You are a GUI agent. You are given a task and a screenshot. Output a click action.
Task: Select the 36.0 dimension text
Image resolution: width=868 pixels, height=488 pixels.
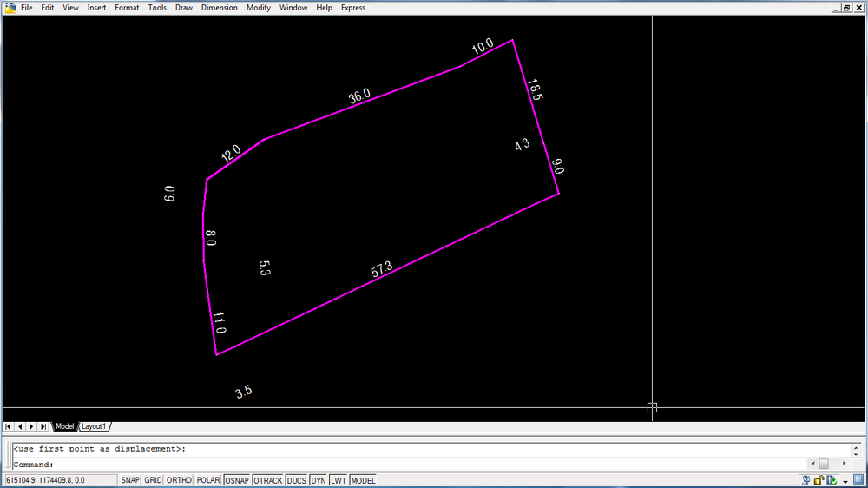click(359, 96)
